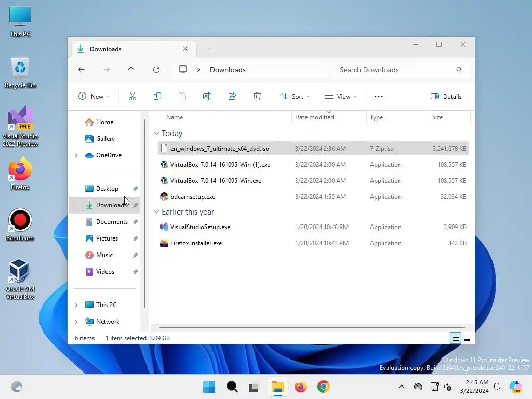Click the Cut scissors icon in toolbar
Viewport: 532px width, 399px height.
coord(132,96)
